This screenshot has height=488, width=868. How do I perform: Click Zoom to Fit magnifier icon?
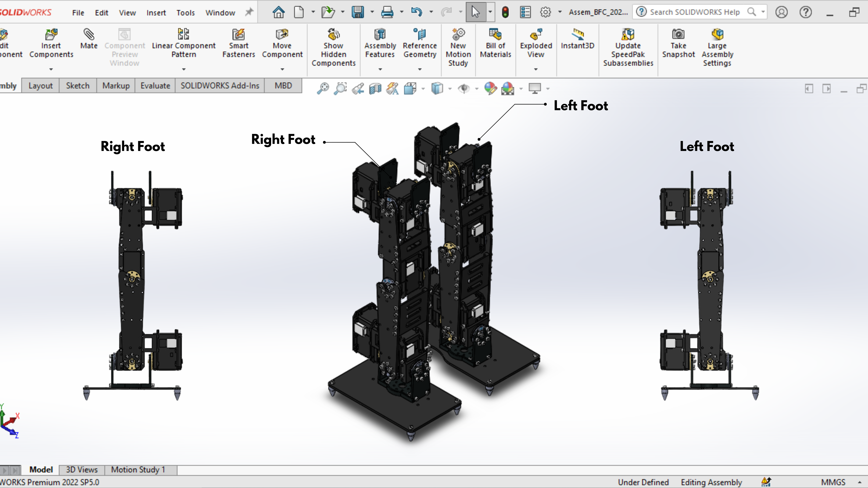click(323, 89)
